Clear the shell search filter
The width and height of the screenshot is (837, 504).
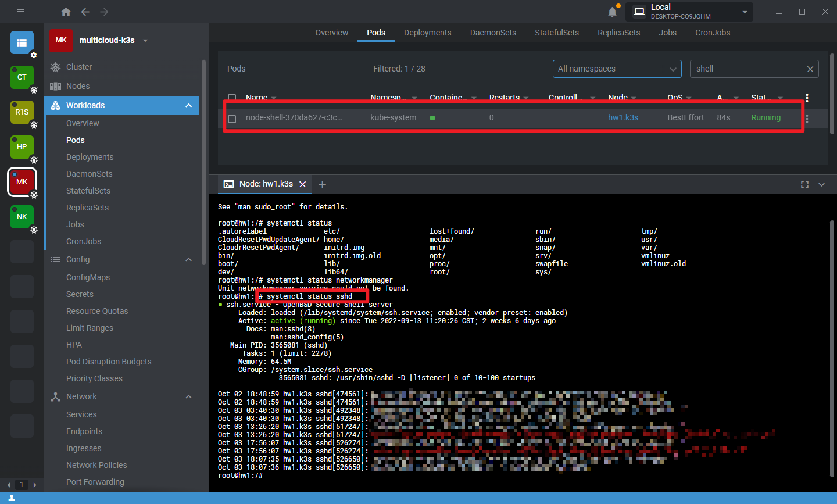click(810, 69)
